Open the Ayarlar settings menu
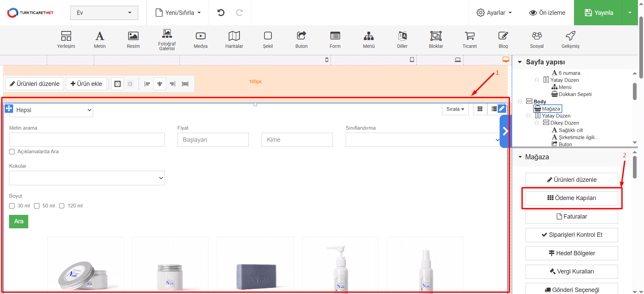 click(x=494, y=13)
